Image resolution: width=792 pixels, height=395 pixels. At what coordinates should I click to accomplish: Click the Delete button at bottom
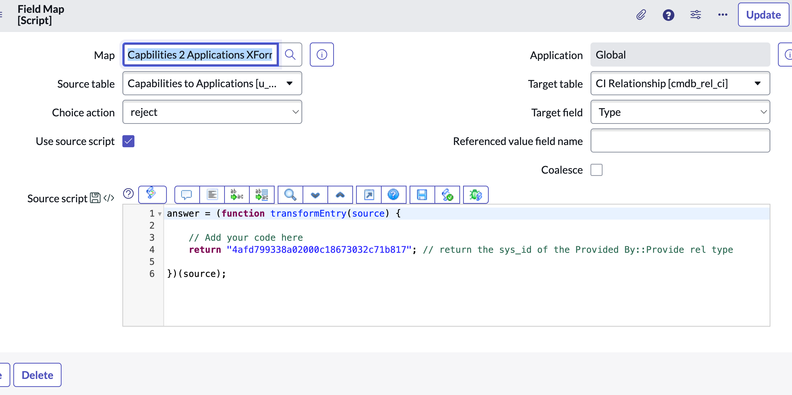[37, 375]
